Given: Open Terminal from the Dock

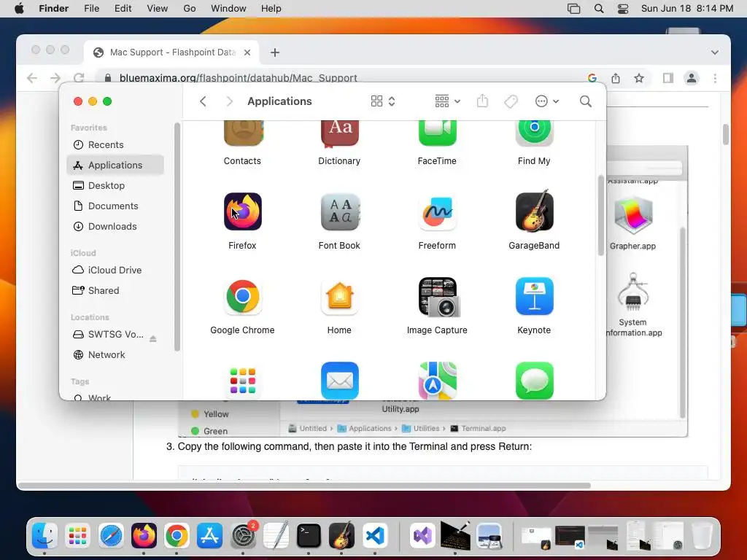Looking at the screenshot, I should pos(309,536).
